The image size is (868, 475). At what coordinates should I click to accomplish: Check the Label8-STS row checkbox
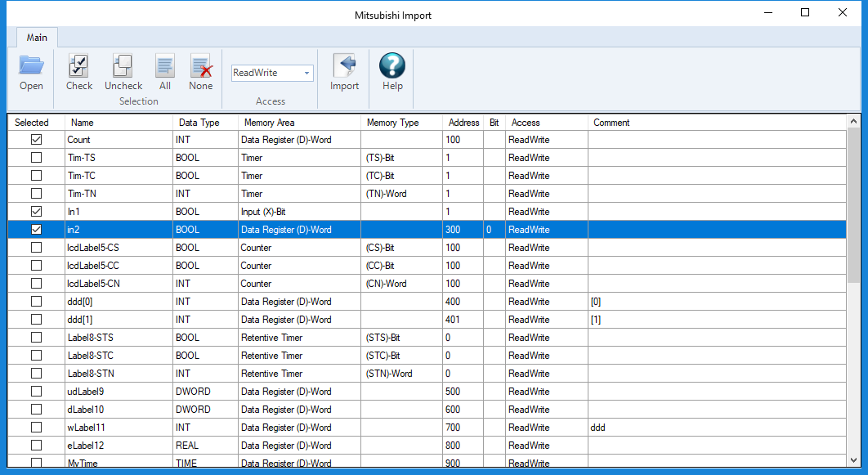click(36, 337)
